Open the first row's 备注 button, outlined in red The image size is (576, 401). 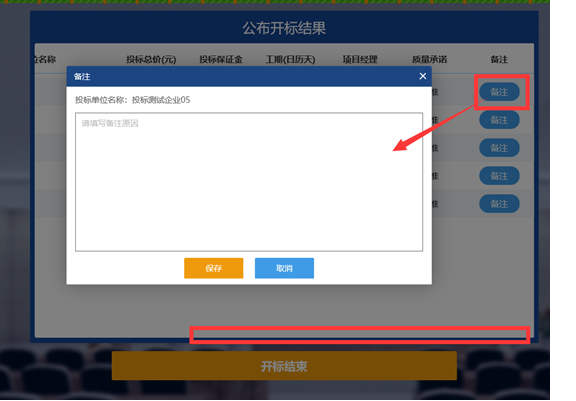pyautogui.click(x=499, y=92)
